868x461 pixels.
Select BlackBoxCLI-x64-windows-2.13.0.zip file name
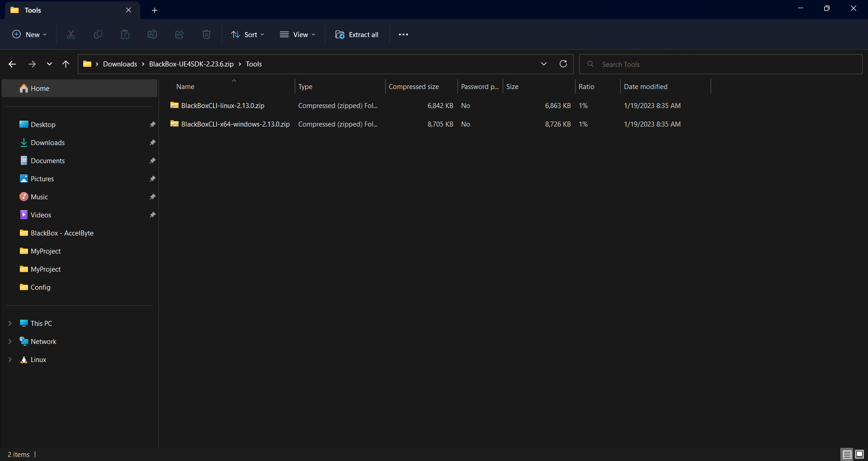[x=236, y=124]
